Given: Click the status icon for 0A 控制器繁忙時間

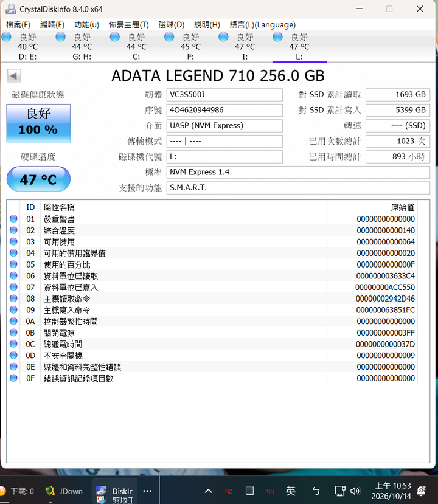Looking at the screenshot, I should pyautogui.click(x=13, y=321).
